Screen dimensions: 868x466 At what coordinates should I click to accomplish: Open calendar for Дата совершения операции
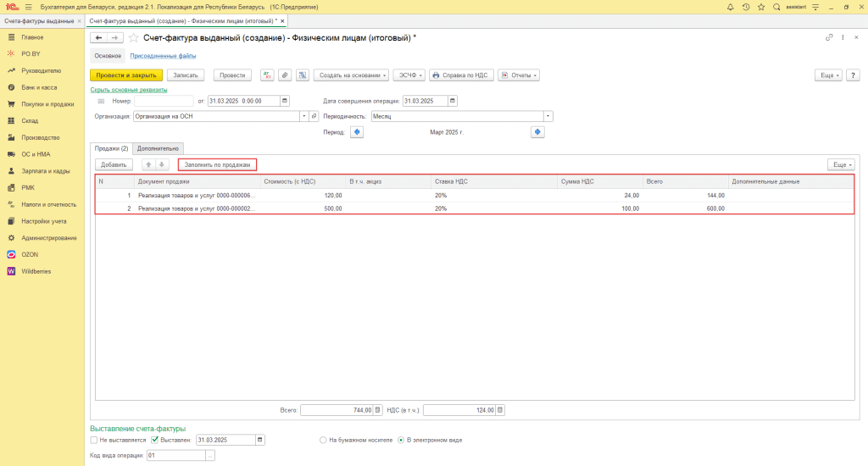[453, 101]
